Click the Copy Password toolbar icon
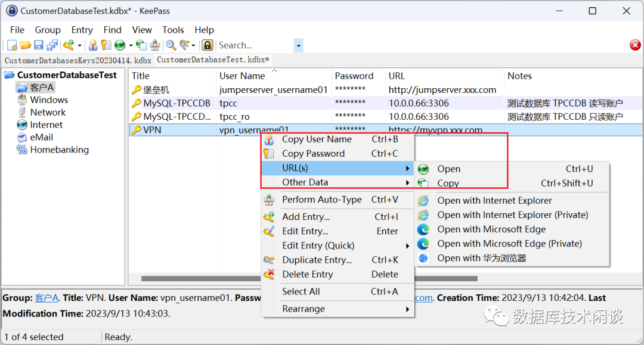The image size is (644, 345). coord(106,45)
